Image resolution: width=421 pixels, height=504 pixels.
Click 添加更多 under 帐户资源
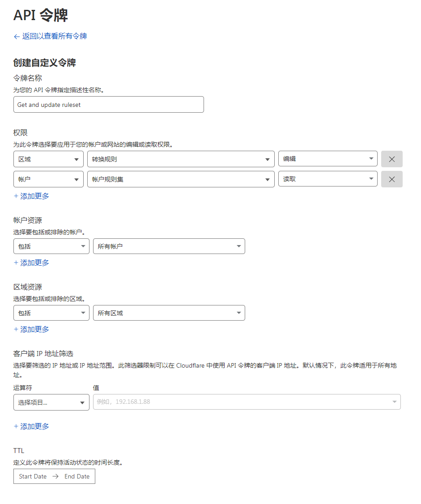[31, 263]
